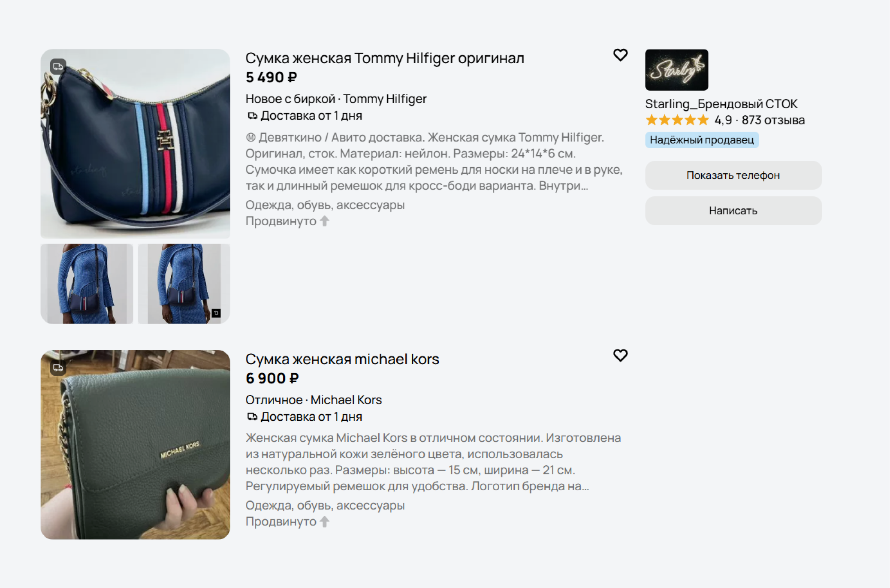This screenshot has width=890, height=588.
Task: Click delivery icon next to first 'Доставка от 1 дня'
Action: [252, 116]
